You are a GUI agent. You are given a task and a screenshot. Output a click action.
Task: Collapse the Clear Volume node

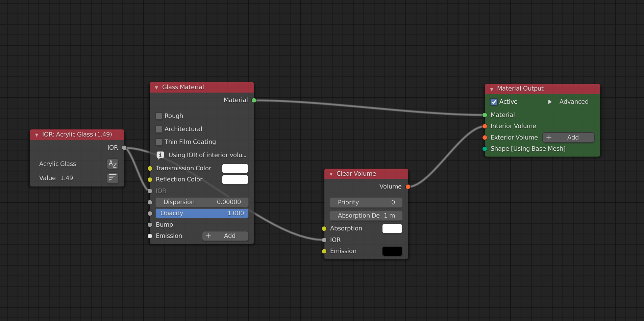(x=331, y=174)
